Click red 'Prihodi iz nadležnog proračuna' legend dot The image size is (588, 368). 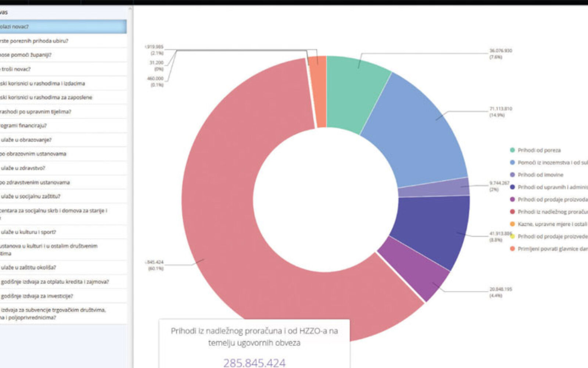(512, 212)
